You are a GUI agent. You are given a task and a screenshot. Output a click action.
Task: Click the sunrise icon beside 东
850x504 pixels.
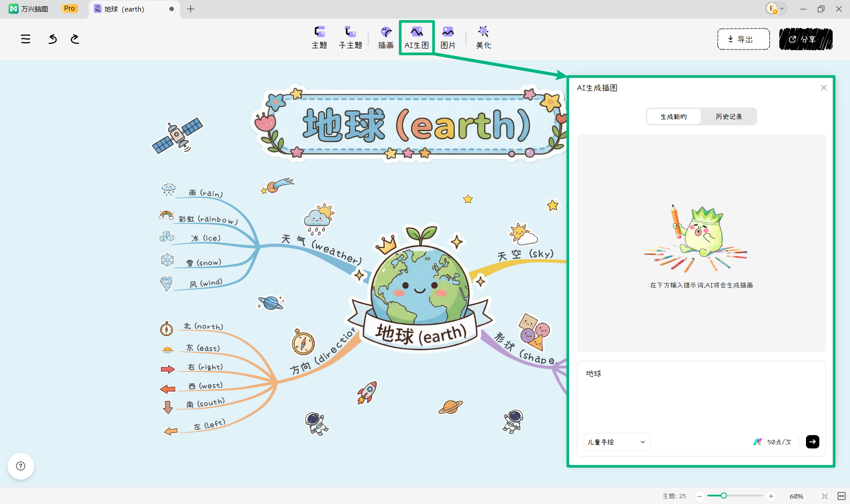(168, 349)
